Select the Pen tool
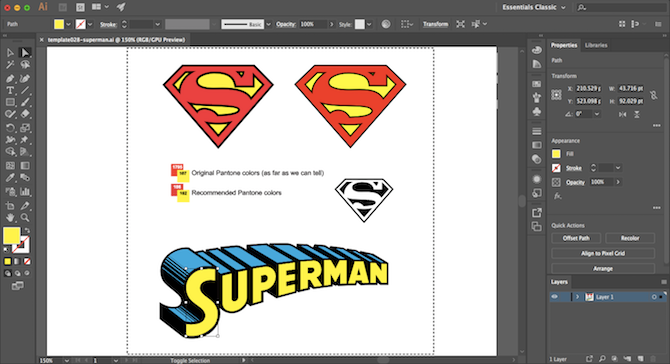The width and height of the screenshot is (670, 364). point(10,79)
